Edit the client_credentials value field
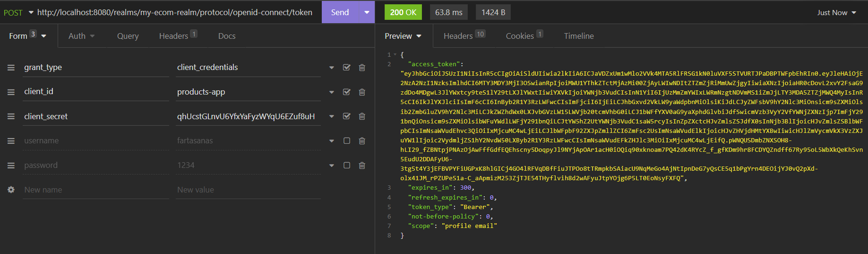The image size is (868, 254). click(249, 68)
